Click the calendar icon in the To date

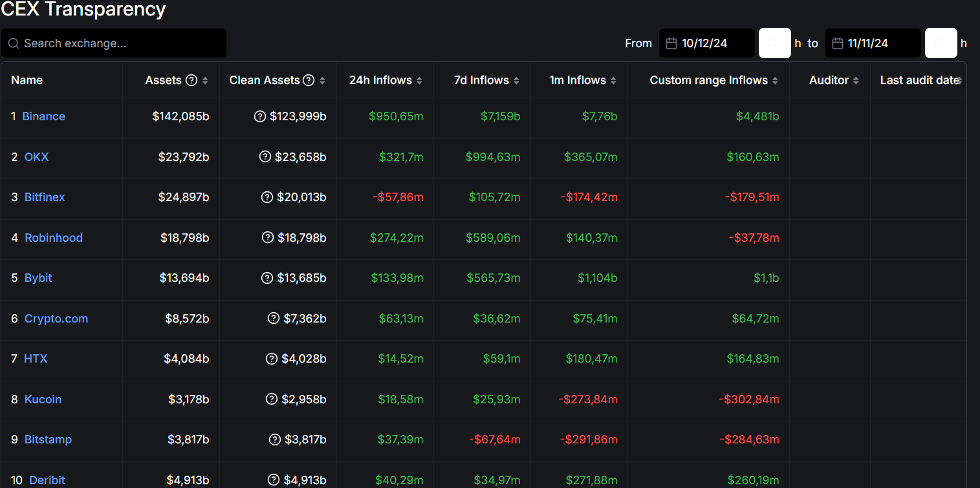pyautogui.click(x=838, y=43)
